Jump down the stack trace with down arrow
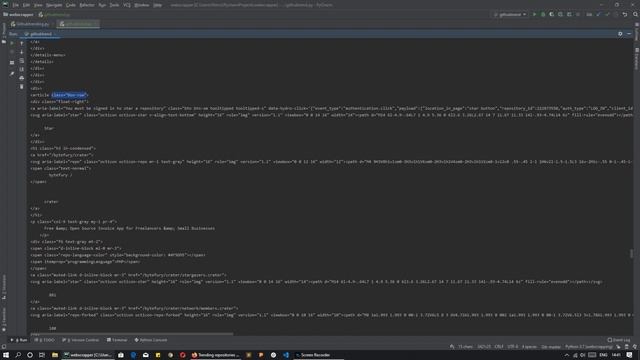The image size is (640, 360). (22, 52)
